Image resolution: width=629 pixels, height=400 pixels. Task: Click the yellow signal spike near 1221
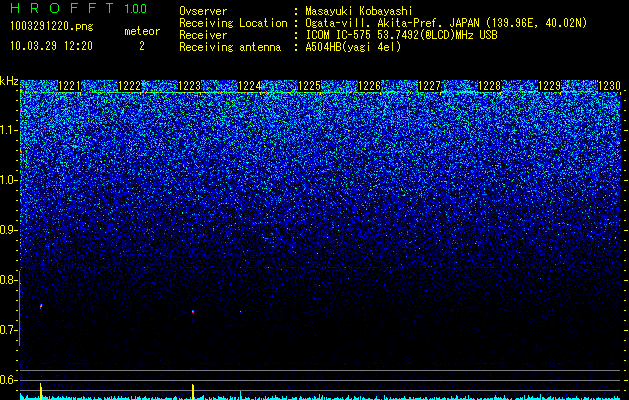click(41, 391)
